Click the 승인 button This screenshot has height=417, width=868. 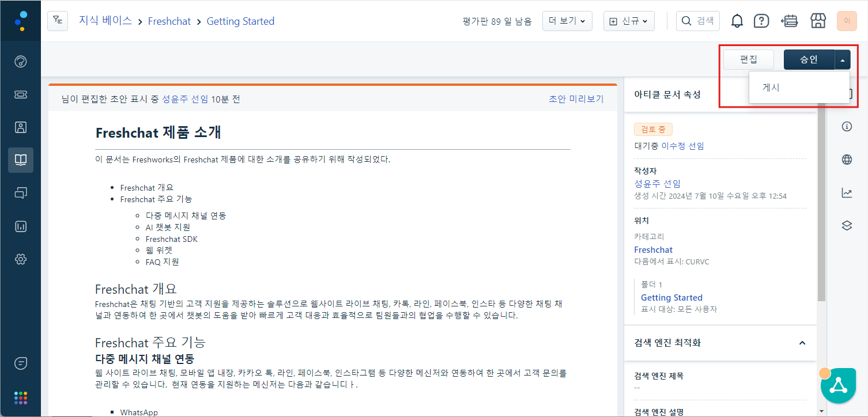pyautogui.click(x=809, y=59)
